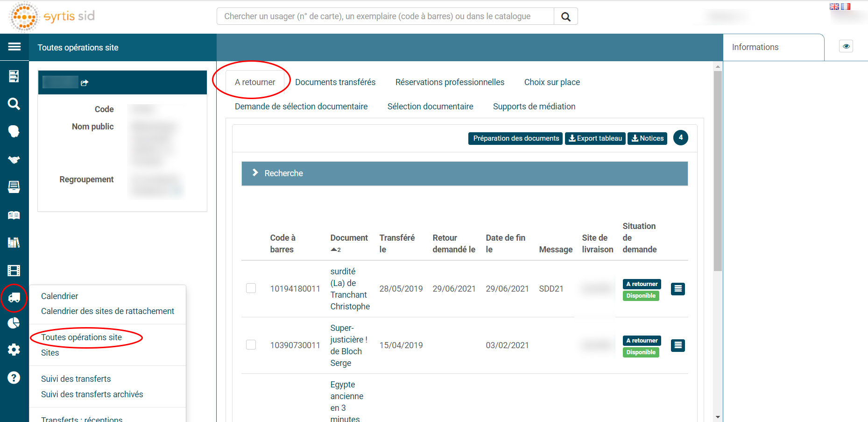Image resolution: width=868 pixels, height=422 pixels.
Task: Select the A retourner tab
Action: (x=255, y=82)
